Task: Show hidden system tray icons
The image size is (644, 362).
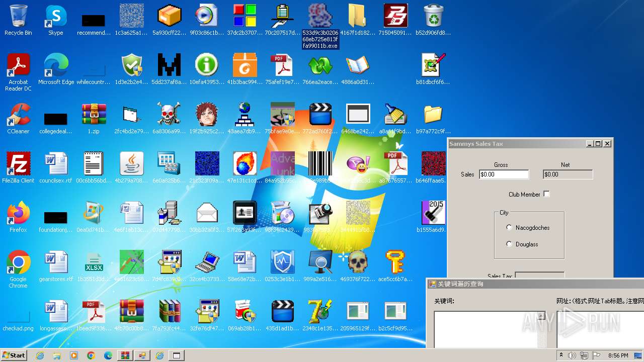Action: click(561, 355)
